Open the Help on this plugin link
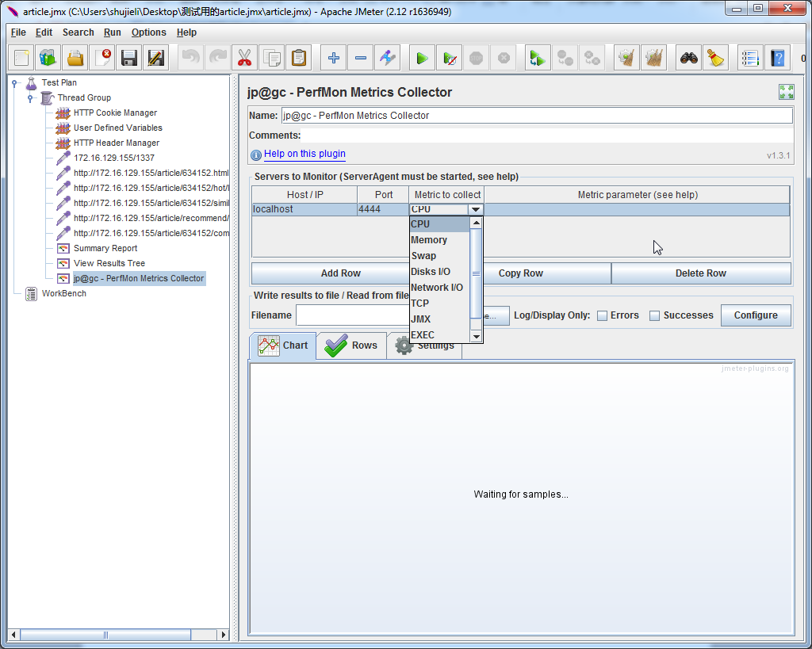This screenshot has width=812, height=649. pos(304,154)
